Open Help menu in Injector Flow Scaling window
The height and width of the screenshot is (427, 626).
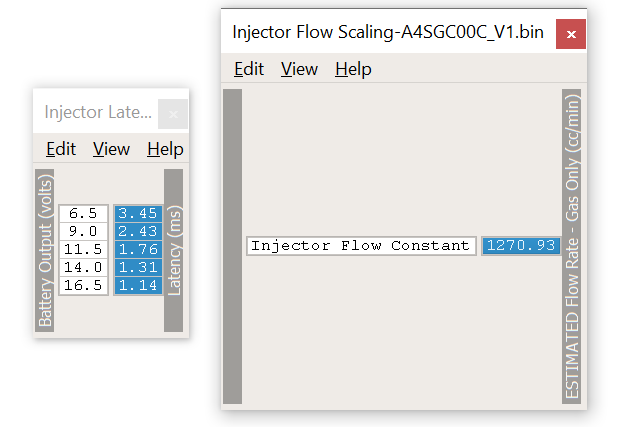click(x=353, y=69)
